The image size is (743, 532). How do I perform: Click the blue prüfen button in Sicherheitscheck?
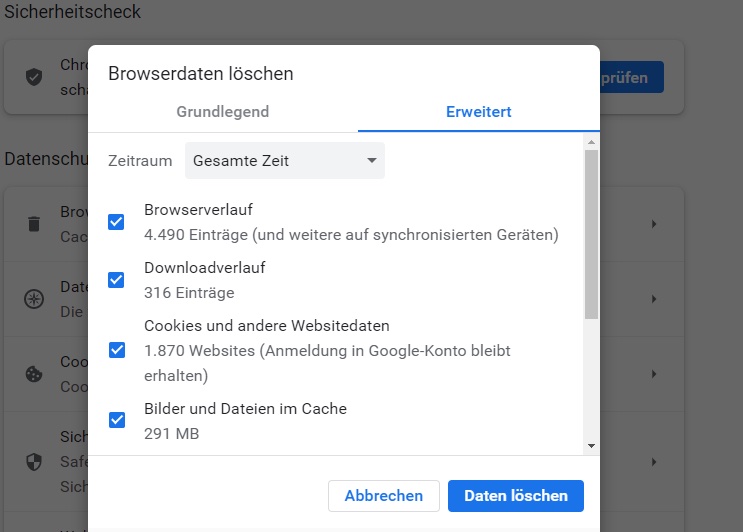[630, 77]
